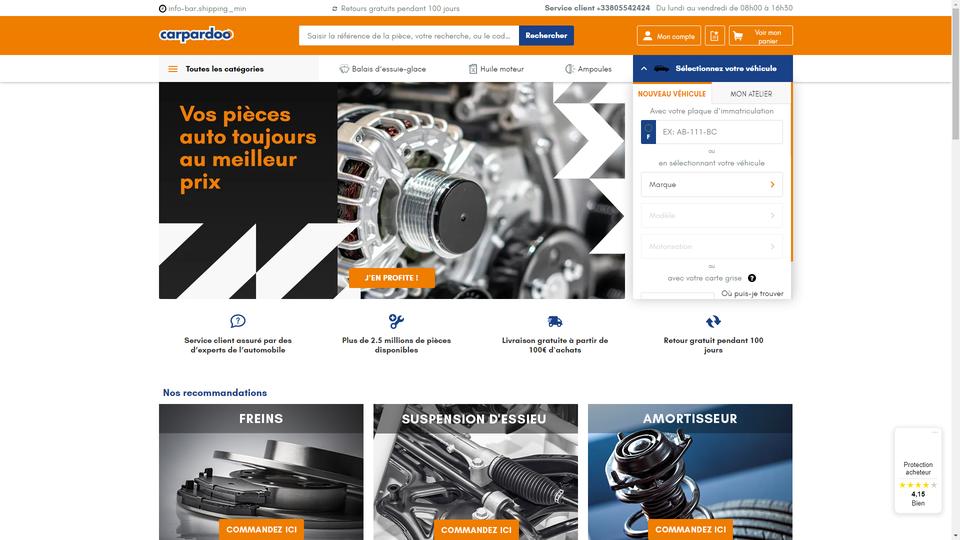The height and width of the screenshot is (540, 960).
Task: Collapse the Sélectionnez votre véhicule panel
Action: tap(643, 69)
